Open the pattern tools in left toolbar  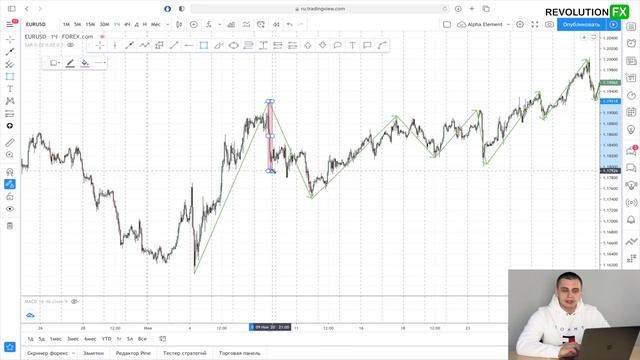pyautogui.click(x=10, y=101)
